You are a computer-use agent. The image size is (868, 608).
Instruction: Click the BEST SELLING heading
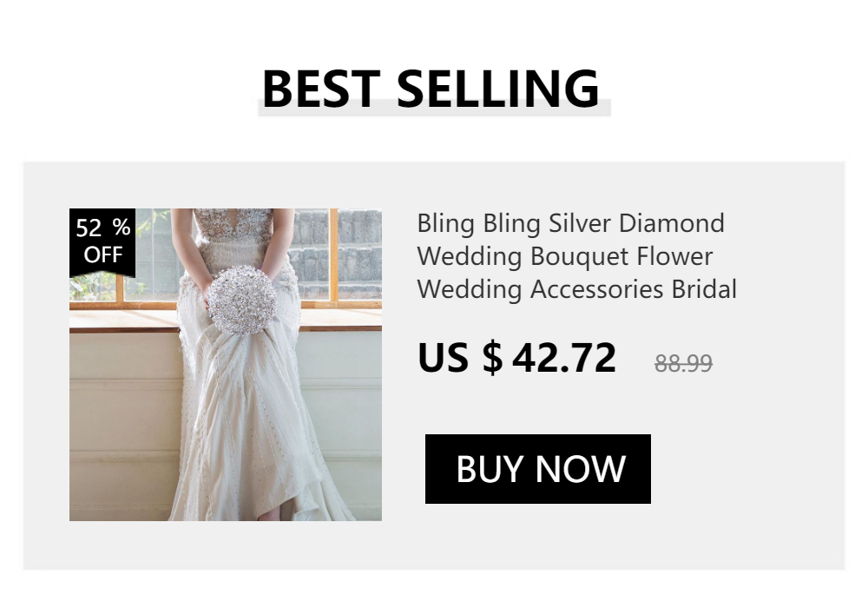pos(431,89)
